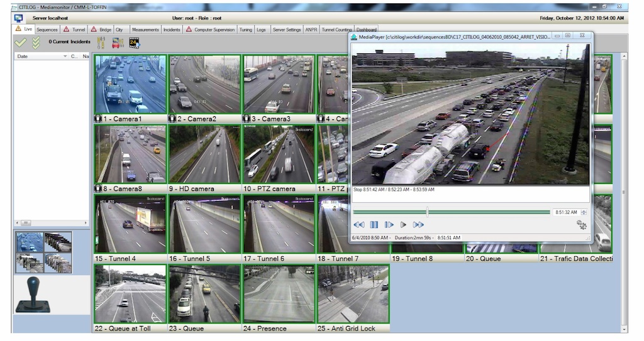Click the PTZ joystick icon
Screen dimensions: 644x341
tap(33, 295)
